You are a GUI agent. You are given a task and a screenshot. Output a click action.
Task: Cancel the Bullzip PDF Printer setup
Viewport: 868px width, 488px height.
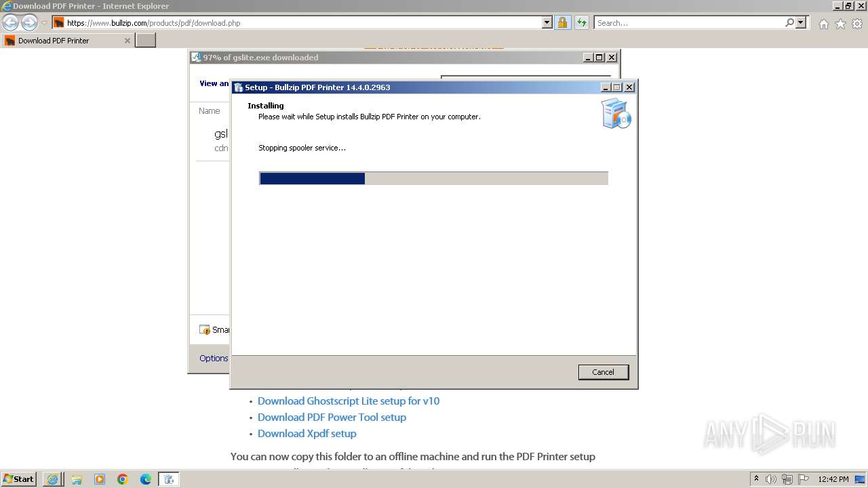pyautogui.click(x=603, y=372)
